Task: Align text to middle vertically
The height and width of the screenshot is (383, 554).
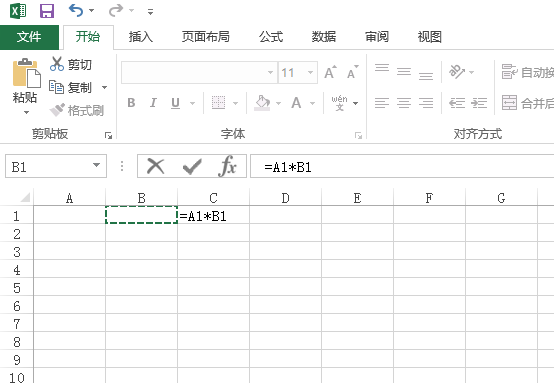Action: pyautogui.click(x=404, y=72)
